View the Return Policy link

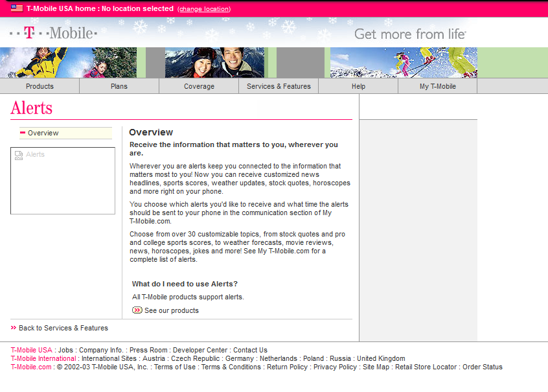(x=288, y=367)
